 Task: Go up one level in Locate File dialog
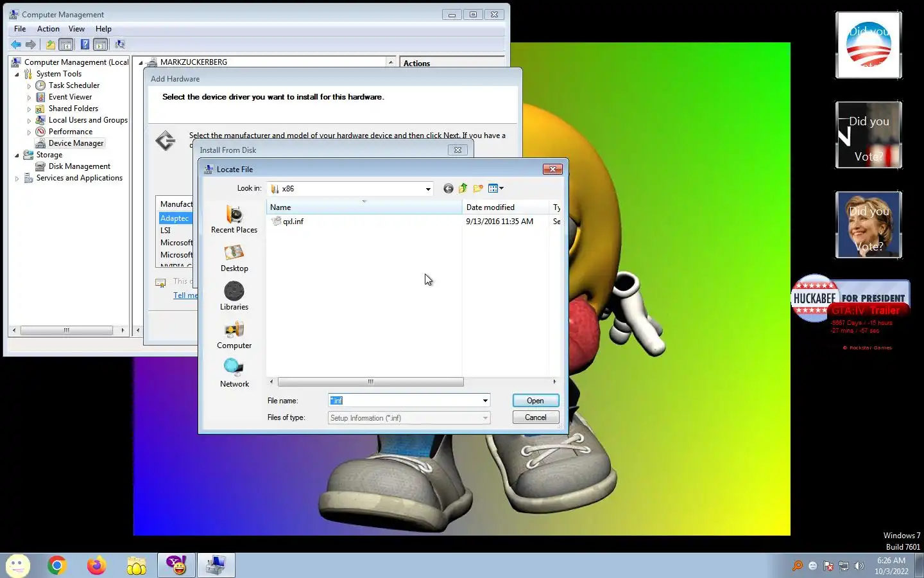point(463,188)
